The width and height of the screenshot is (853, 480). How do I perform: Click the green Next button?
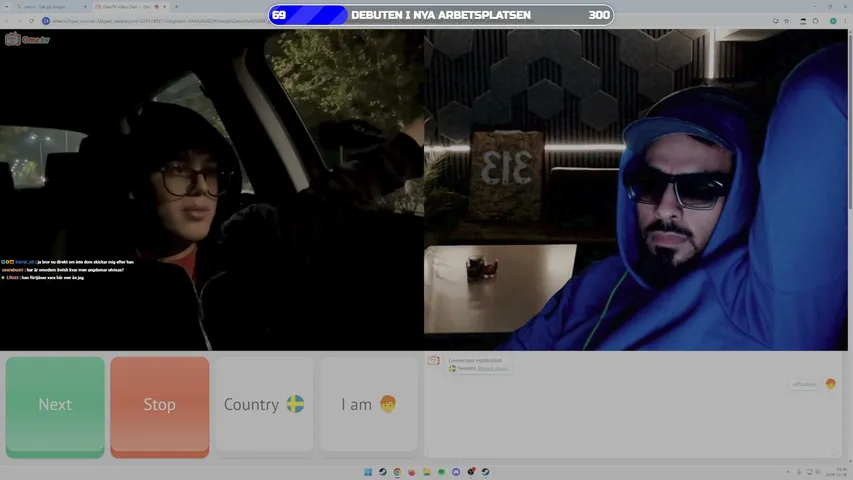(55, 407)
